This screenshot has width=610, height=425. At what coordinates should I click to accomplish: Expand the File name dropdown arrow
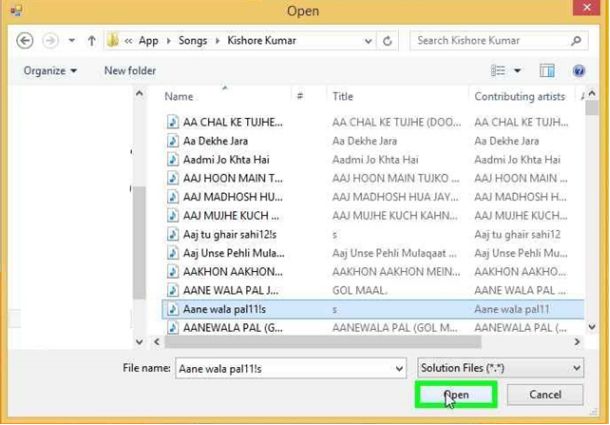click(399, 369)
